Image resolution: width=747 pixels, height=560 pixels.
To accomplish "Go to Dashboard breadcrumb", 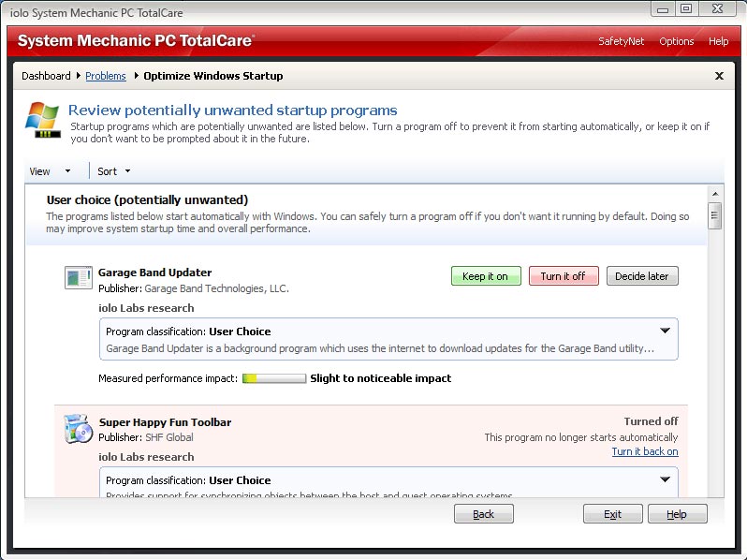I will (46, 76).
